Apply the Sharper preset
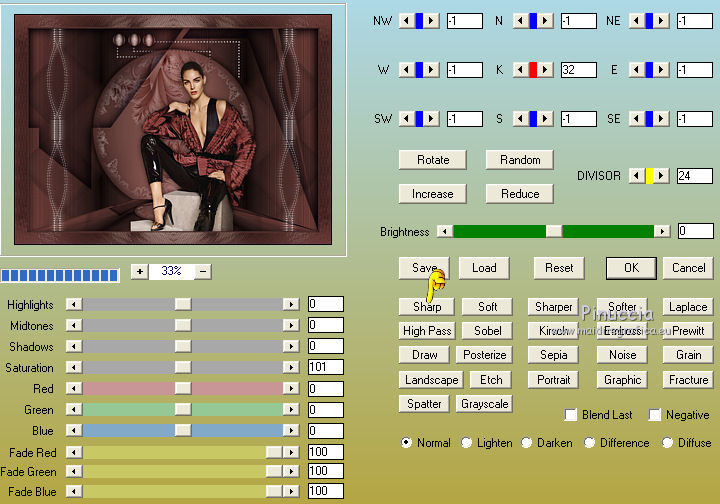The width and height of the screenshot is (720, 504). pyautogui.click(x=553, y=307)
